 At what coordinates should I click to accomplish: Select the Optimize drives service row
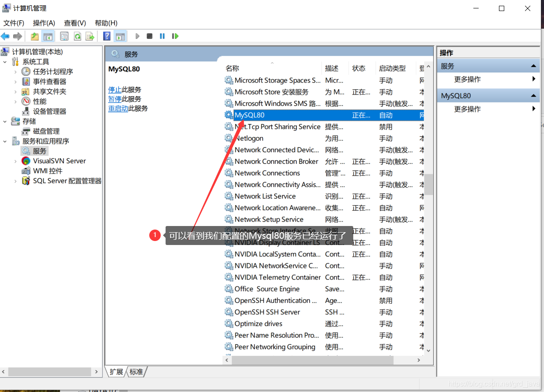tap(323, 324)
